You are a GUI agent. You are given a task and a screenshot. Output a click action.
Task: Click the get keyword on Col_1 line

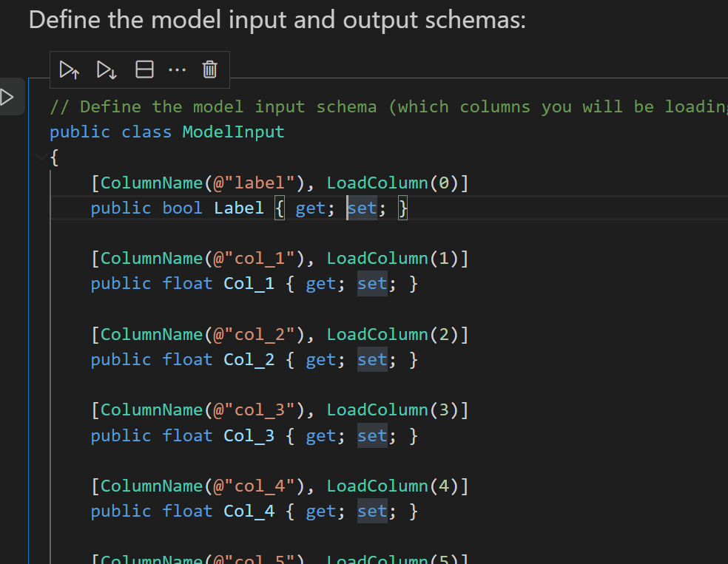coord(320,283)
